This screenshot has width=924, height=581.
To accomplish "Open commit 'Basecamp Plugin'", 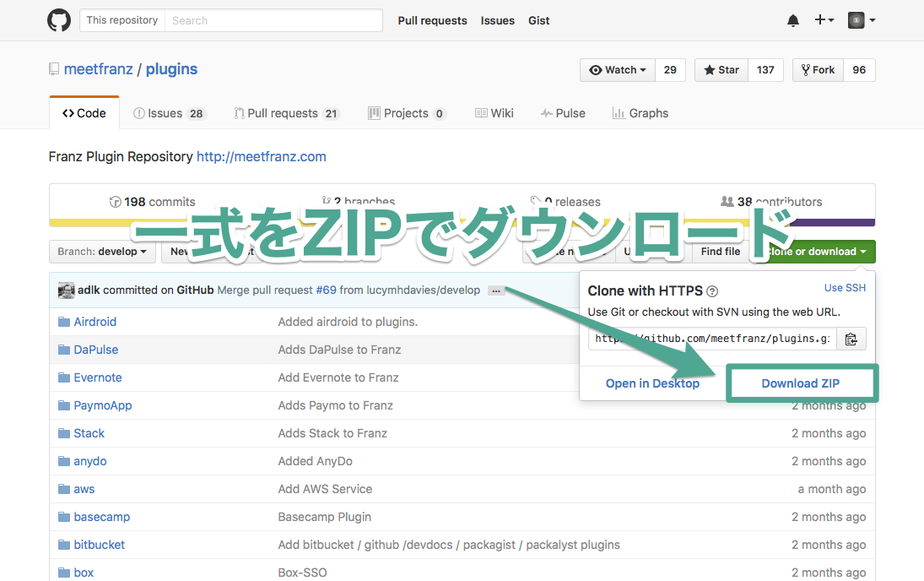I will [x=325, y=518].
